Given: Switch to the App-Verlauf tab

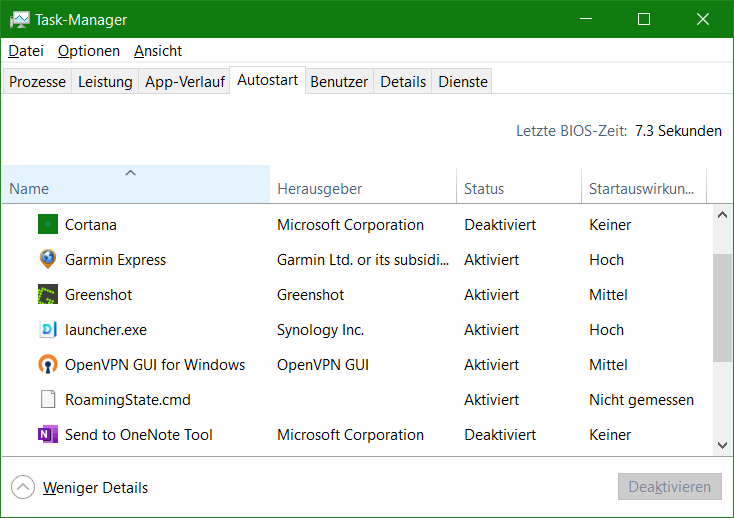Looking at the screenshot, I should (184, 81).
